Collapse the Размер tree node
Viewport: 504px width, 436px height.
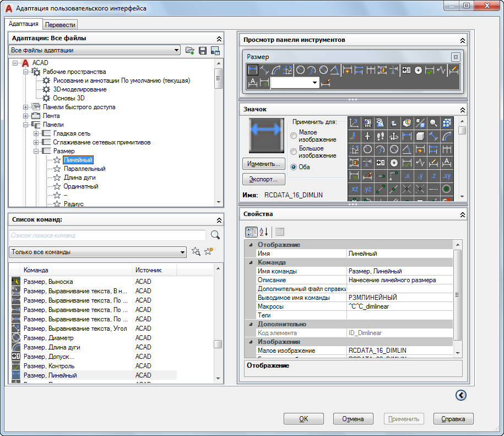(x=36, y=151)
